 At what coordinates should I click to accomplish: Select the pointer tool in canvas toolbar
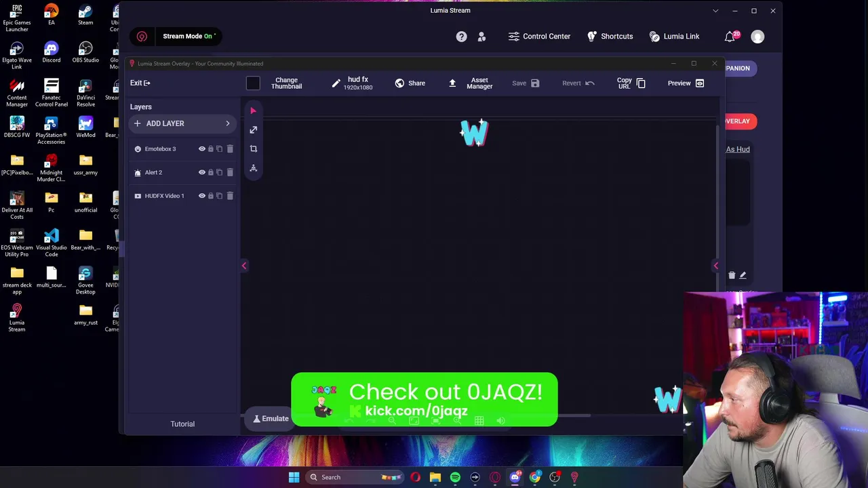coord(253,110)
